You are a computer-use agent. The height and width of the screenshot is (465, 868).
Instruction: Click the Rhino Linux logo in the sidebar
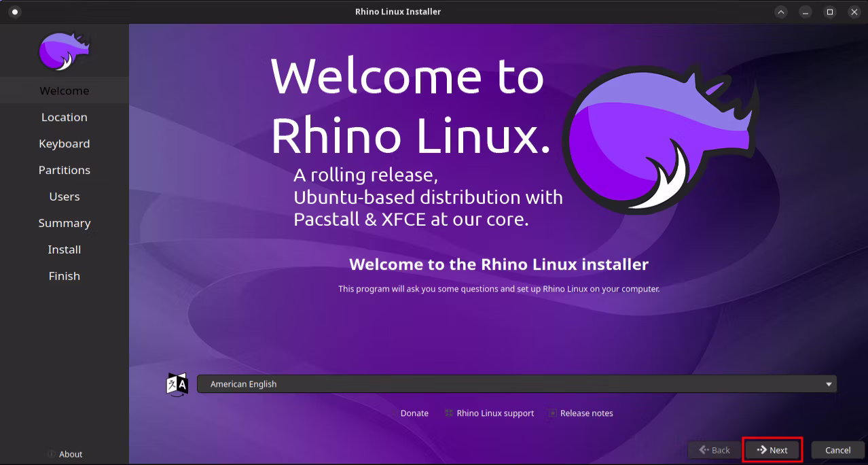pyautogui.click(x=64, y=52)
